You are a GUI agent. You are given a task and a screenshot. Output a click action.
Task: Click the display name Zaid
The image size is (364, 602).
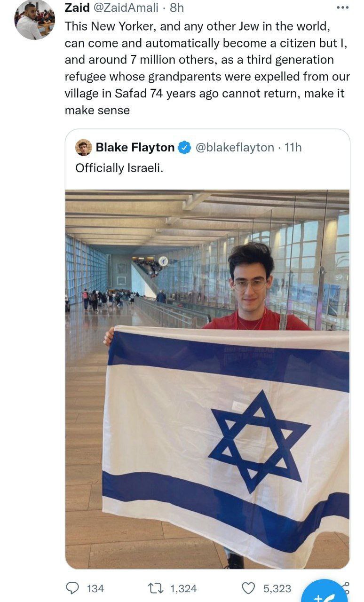[78, 8]
